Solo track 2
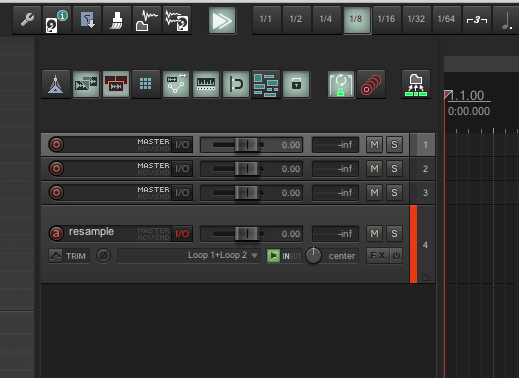The image size is (519, 378). click(x=394, y=169)
